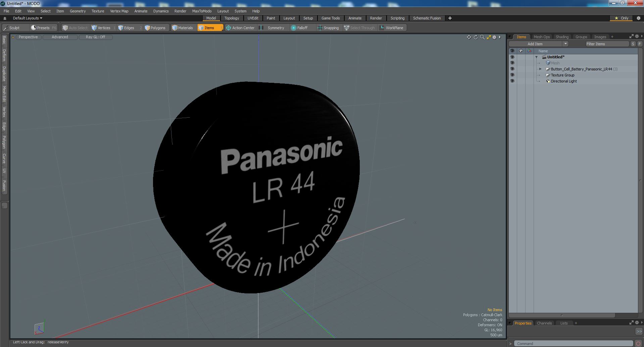Image resolution: width=644 pixels, height=347 pixels.
Task: Toggle Ray GL off setting
Action: 95,37
